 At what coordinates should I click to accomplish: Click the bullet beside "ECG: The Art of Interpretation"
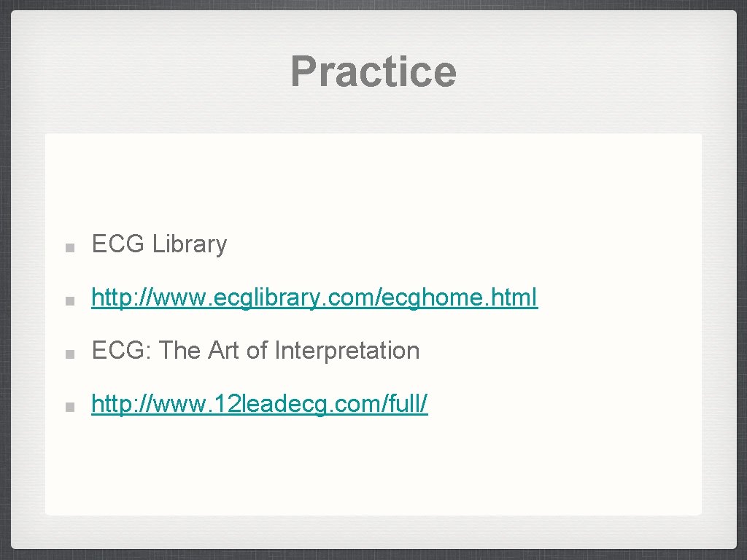pyautogui.click(x=69, y=354)
